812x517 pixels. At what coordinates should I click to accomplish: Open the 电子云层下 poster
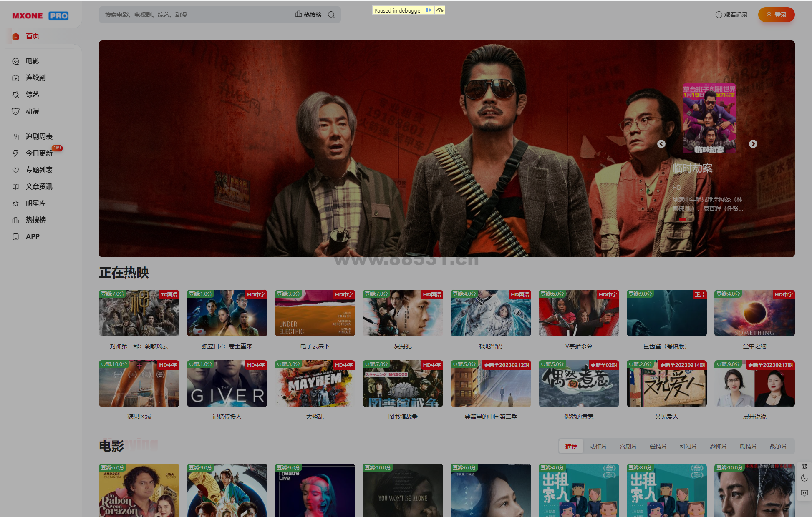[x=315, y=313]
